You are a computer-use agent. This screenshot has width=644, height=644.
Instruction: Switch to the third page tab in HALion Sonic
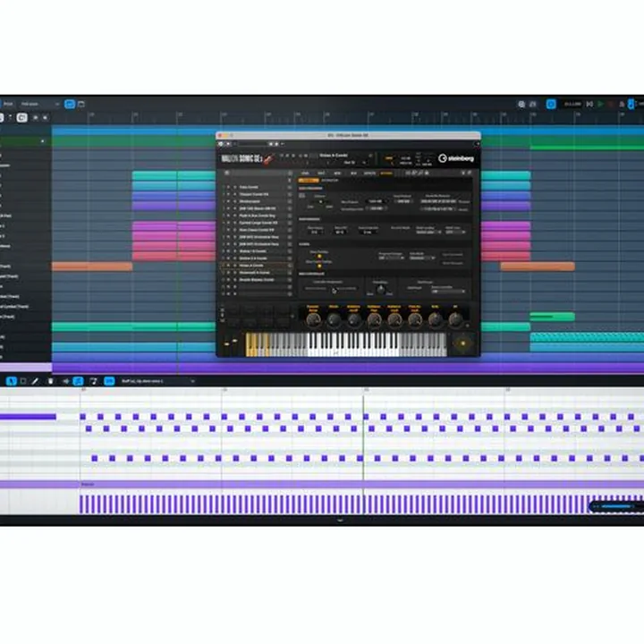pos(337,174)
